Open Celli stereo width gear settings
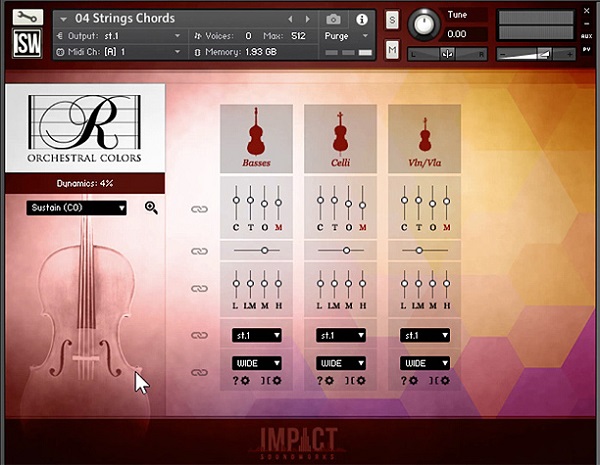This screenshot has width=600, height=465. pyautogui.click(x=355, y=380)
